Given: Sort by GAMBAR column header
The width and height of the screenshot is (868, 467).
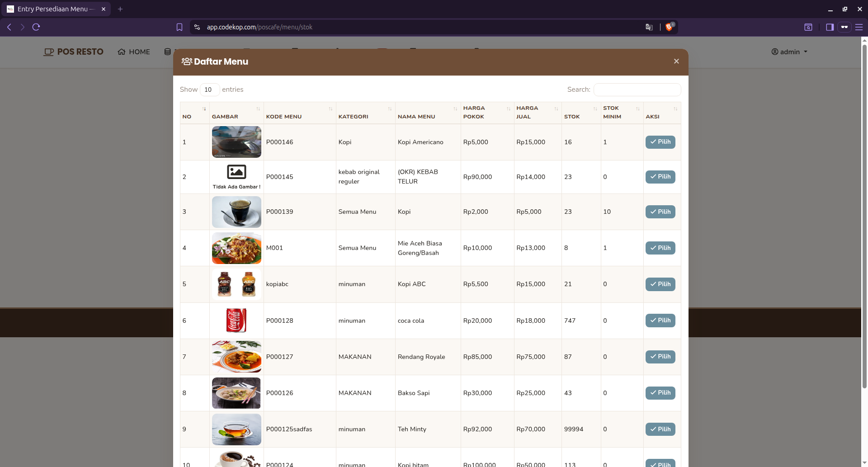Looking at the screenshot, I should coord(236,113).
